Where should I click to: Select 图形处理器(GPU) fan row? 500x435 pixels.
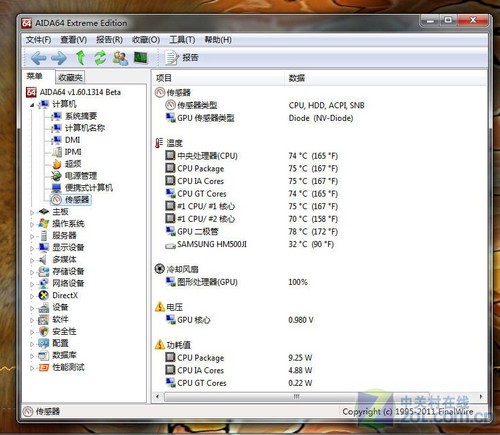[237, 282]
